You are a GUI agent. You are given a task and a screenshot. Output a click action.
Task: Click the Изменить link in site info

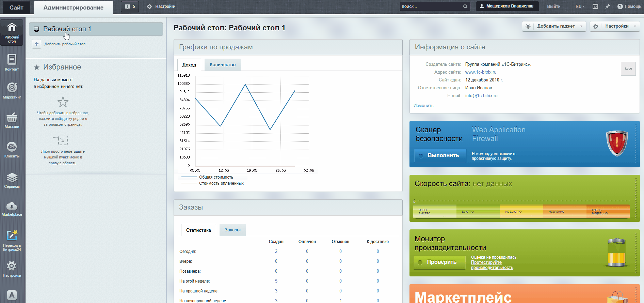coord(423,106)
